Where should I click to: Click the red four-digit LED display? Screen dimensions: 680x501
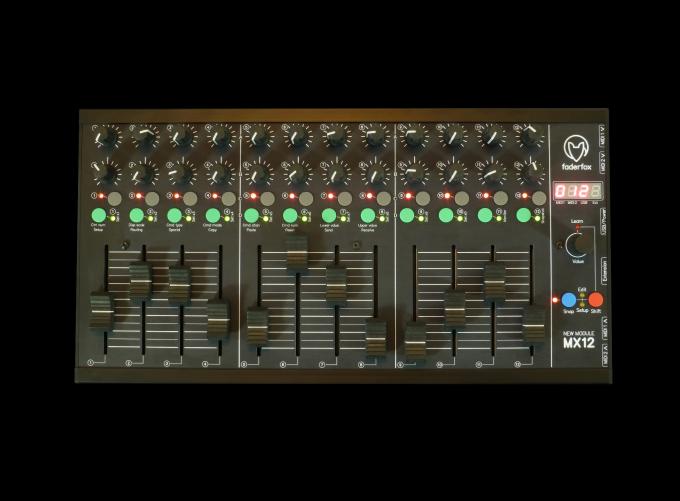(x=578, y=190)
